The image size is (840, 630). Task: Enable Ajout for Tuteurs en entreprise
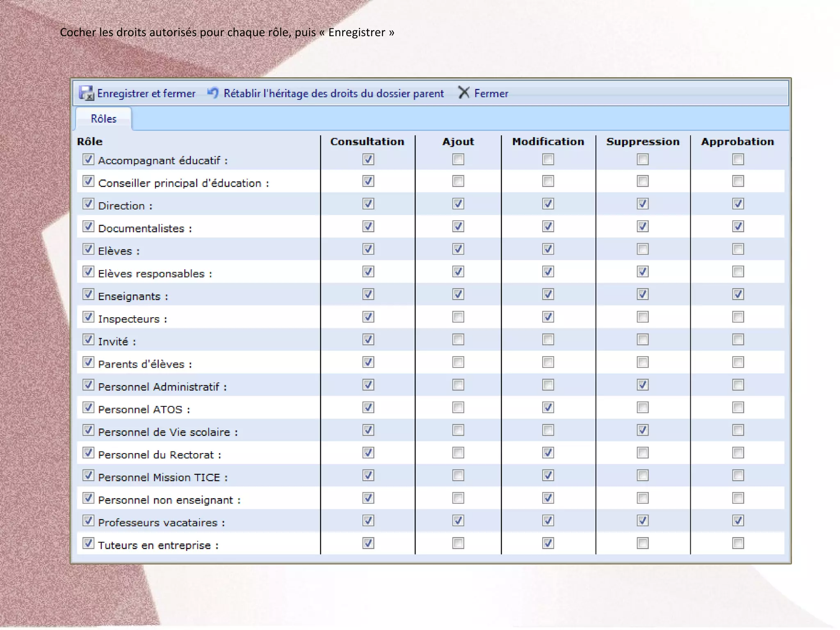[458, 543]
